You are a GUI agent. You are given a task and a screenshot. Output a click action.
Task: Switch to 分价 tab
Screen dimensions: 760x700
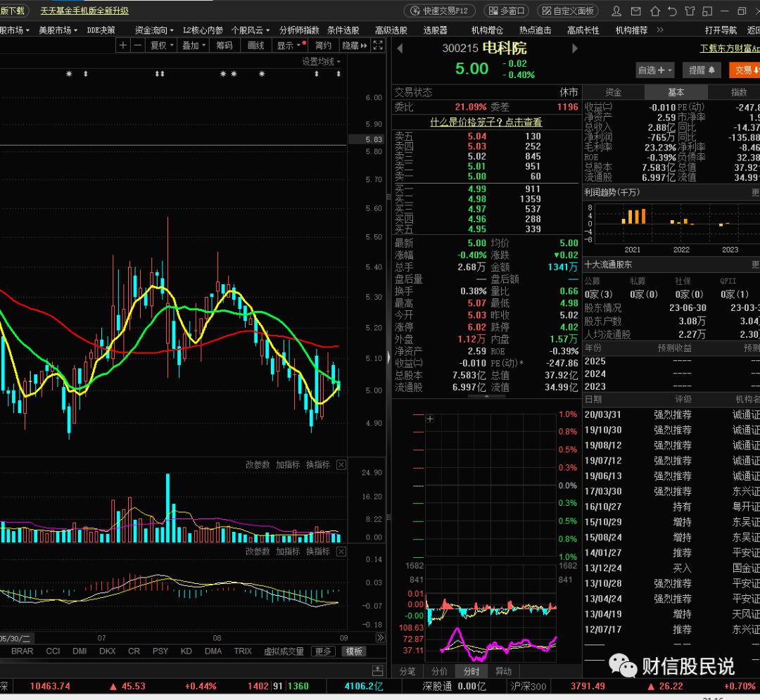440,671
